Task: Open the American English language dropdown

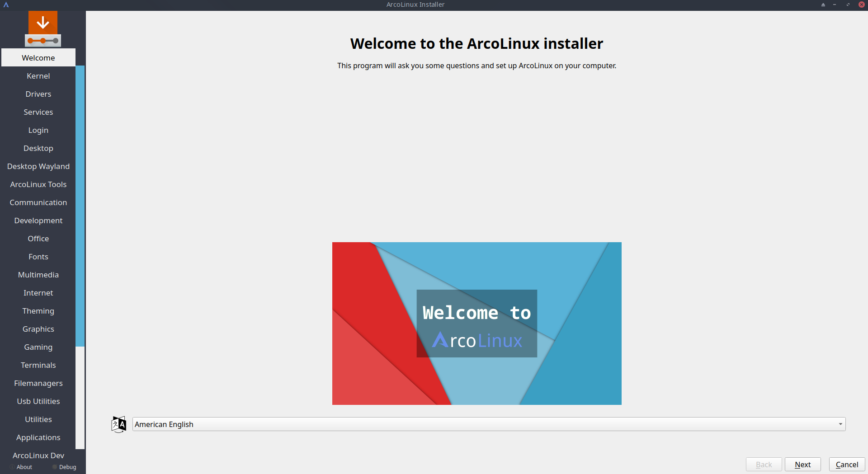Action: 489,424
